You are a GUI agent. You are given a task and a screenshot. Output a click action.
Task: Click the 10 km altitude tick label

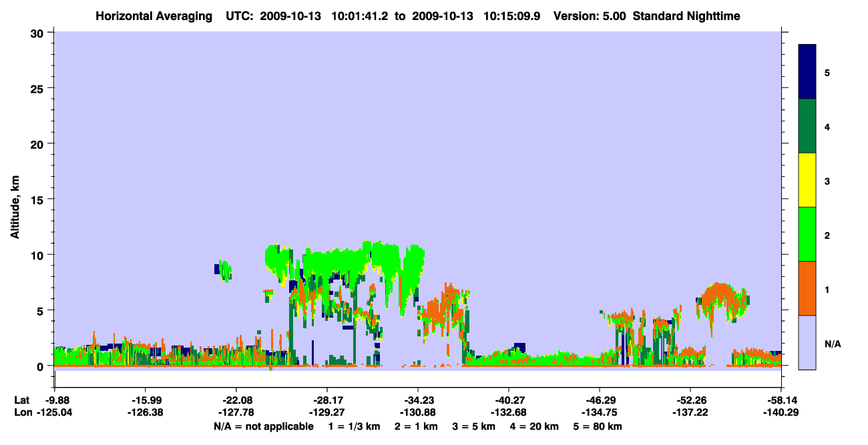point(38,255)
